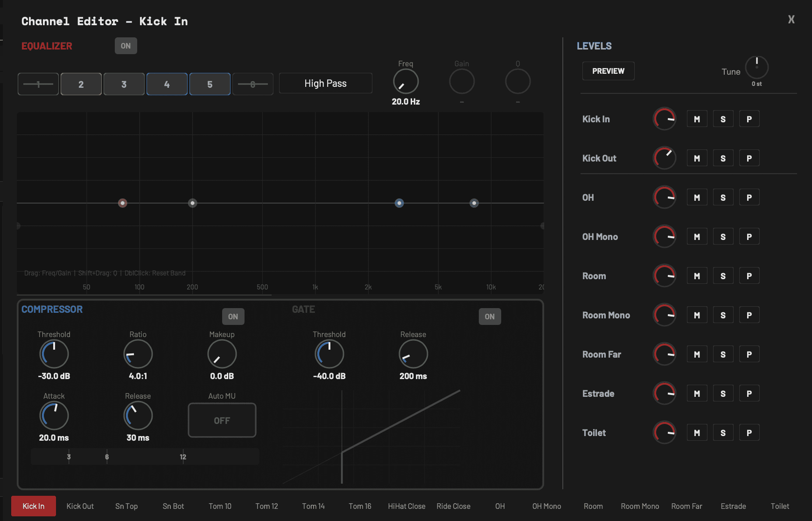Click the EQ Freq knob
The image size is (812, 521).
pos(406,82)
